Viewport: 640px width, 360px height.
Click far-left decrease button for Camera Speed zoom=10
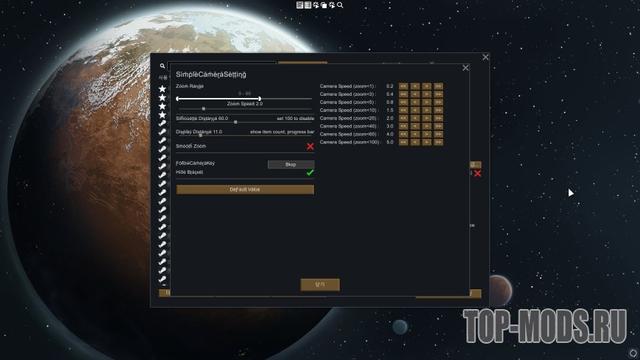click(403, 110)
